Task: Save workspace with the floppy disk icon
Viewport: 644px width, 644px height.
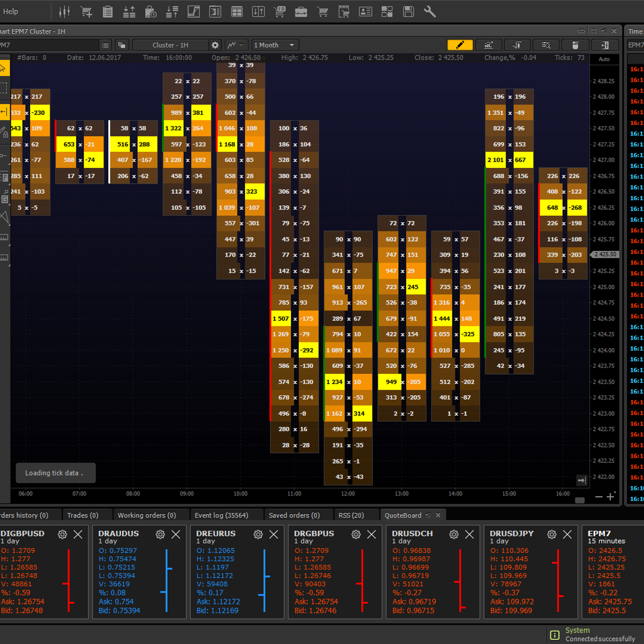Action: pos(409,12)
